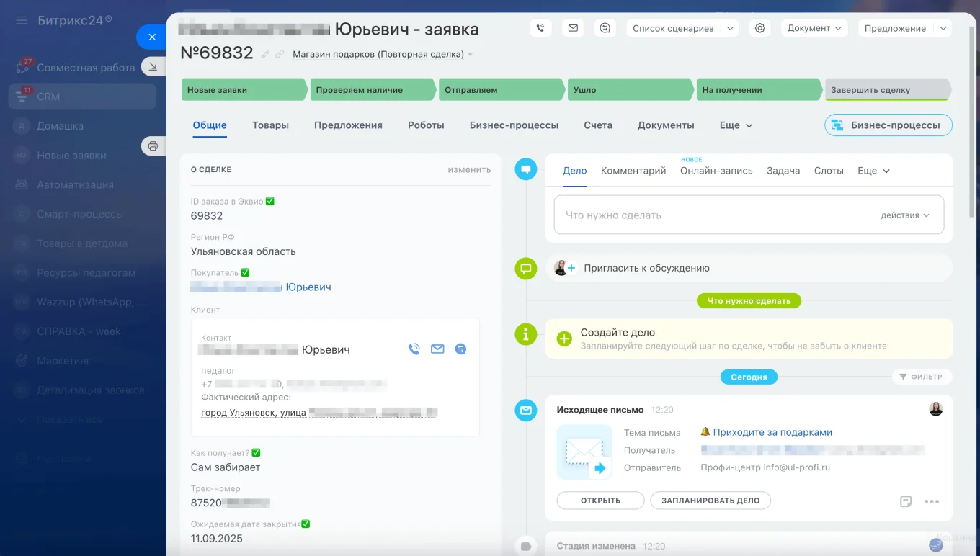This screenshot has height=556, width=980.
Task: Switch to the Счета tab
Action: coord(598,125)
